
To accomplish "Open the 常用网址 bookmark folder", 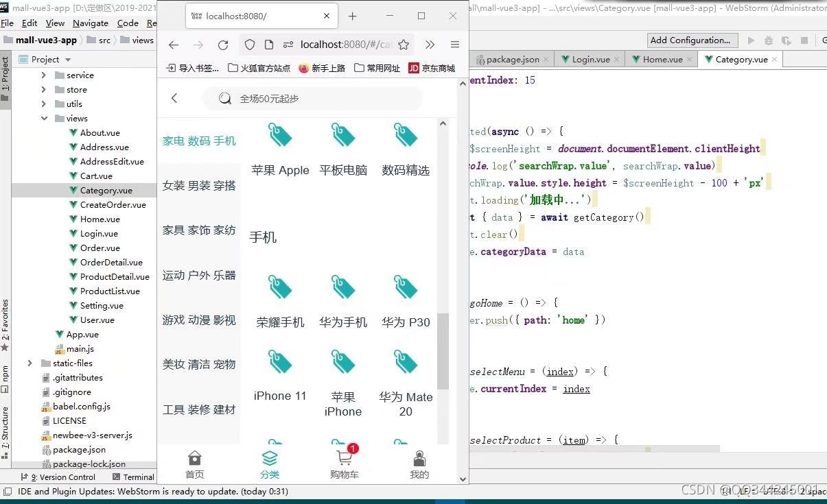I will (377, 68).
